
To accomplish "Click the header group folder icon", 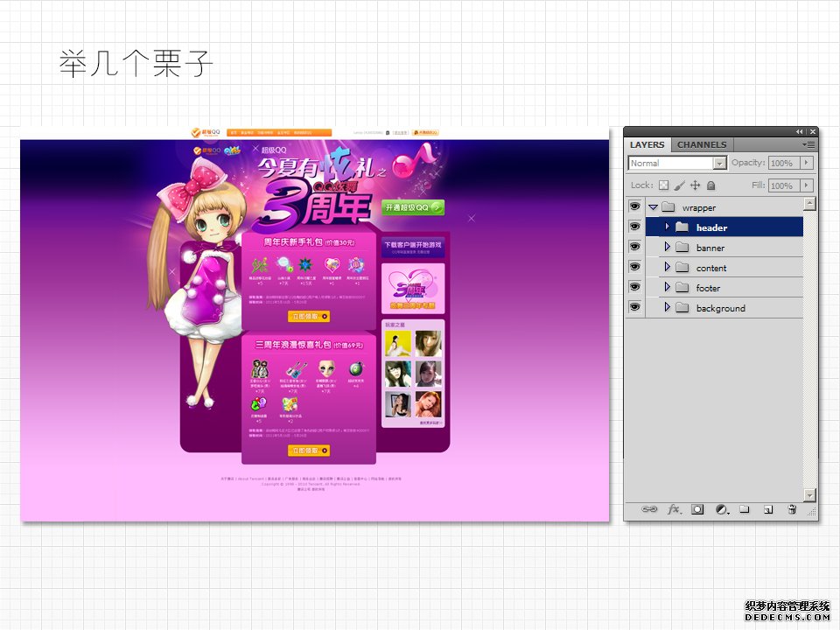I will [682, 227].
